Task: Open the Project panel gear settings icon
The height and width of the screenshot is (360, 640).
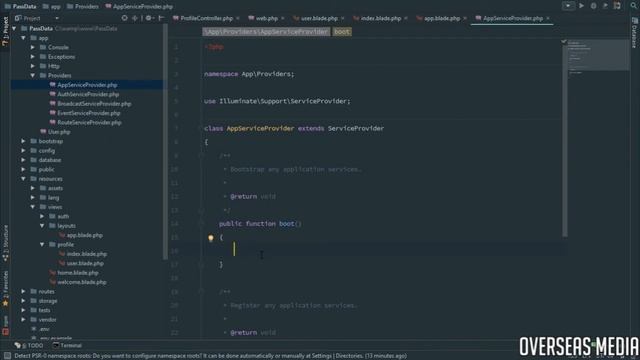Action: point(149,18)
